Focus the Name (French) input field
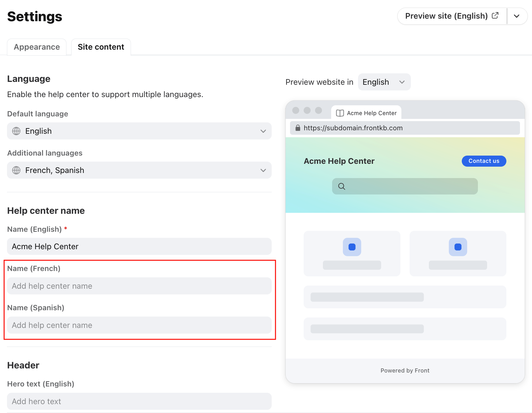 139,286
